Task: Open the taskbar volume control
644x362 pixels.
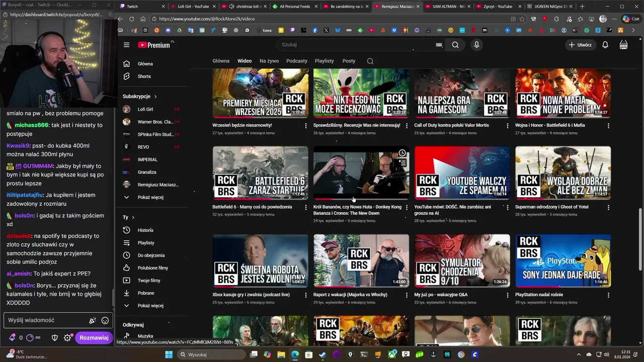Action: pyautogui.click(x=605, y=354)
